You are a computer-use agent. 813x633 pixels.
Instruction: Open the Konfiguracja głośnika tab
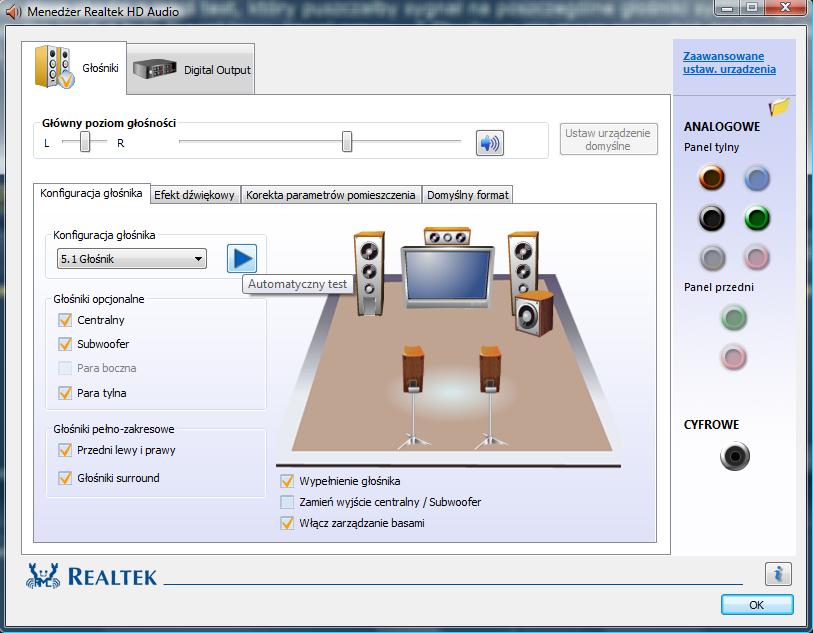(91, 193)
